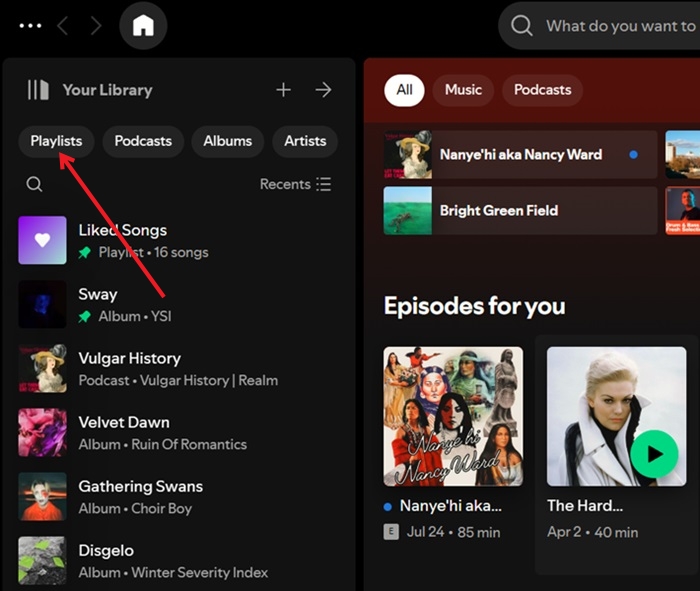Open the Liked Songs playlist title
This screenshot has width=700, height=591.
[123, 230]
